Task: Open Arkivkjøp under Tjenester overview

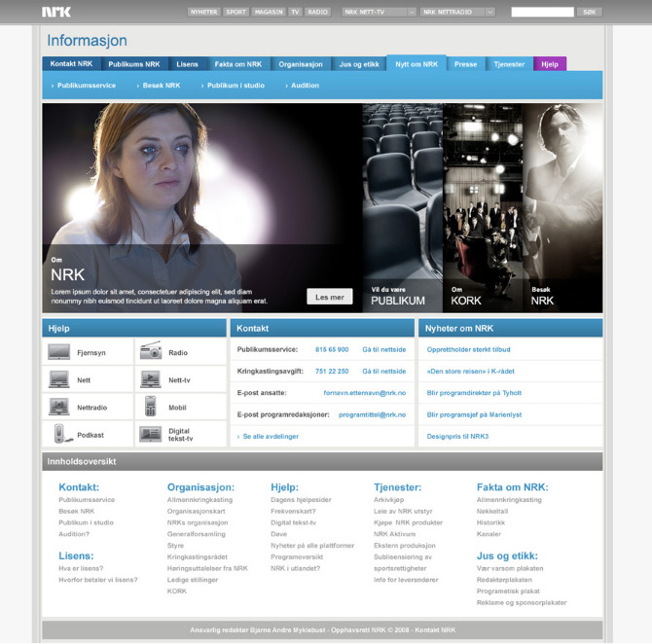Action: pos(389,499)
